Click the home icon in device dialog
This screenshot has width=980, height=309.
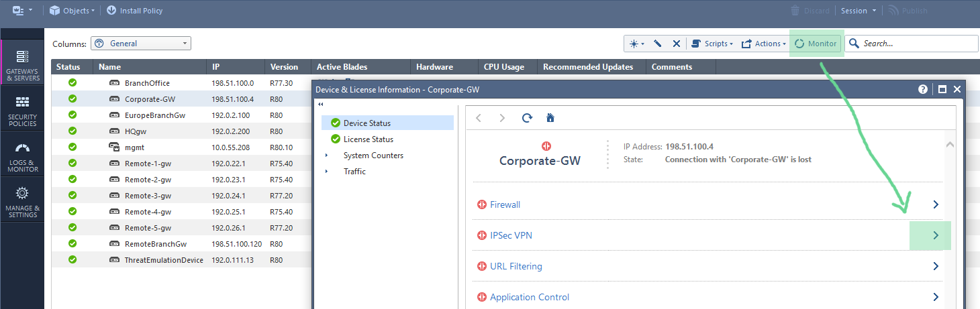pos(550,118)
